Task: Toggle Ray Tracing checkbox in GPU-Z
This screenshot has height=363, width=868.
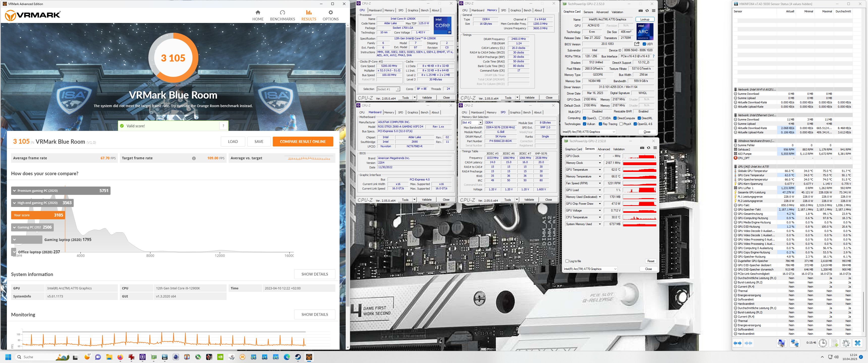Action: (601, 124)
